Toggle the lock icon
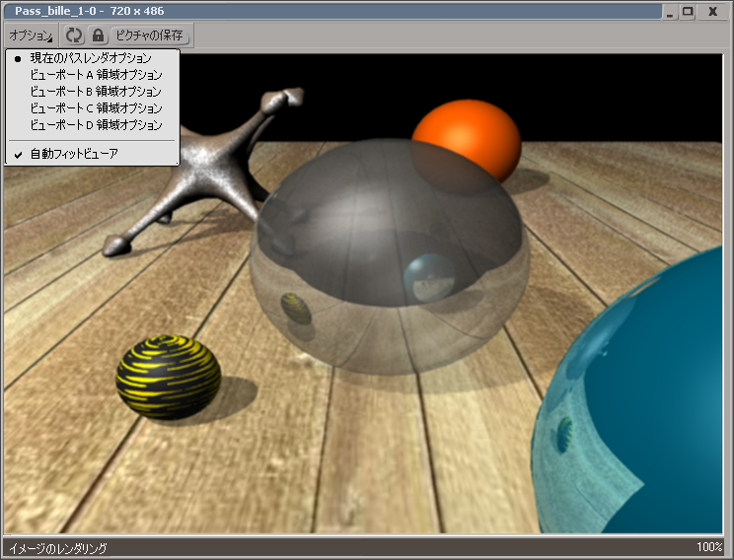This screenshot has height=560, width=734. (x=98, y=35)
